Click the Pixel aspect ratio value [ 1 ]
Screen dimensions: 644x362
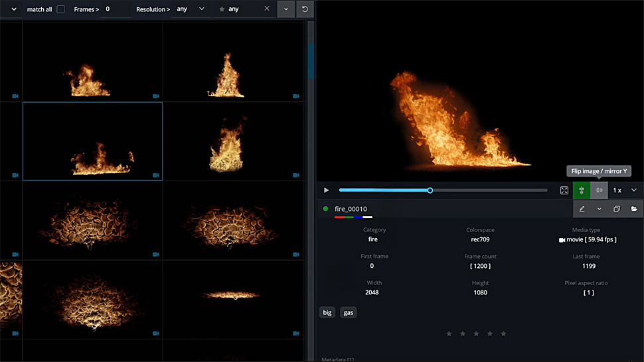click(588, 292)
